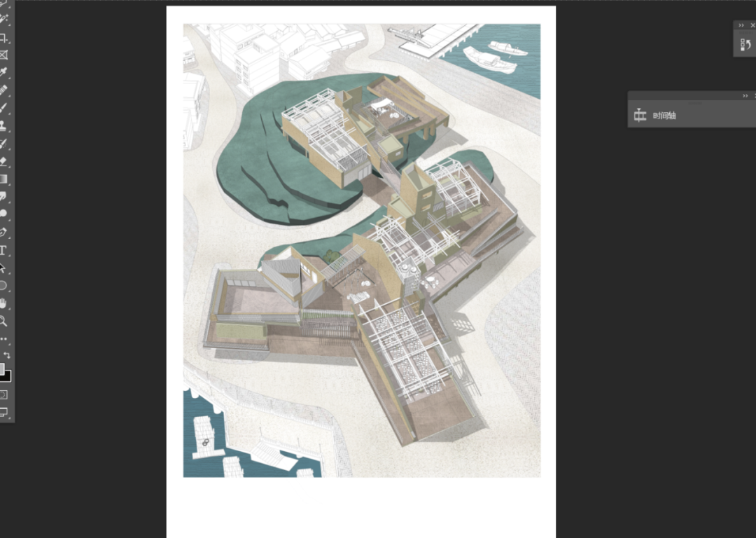Select the Hand tool
Image resolution: width=756 pixels, height=538 pixels.
(3, 303)
